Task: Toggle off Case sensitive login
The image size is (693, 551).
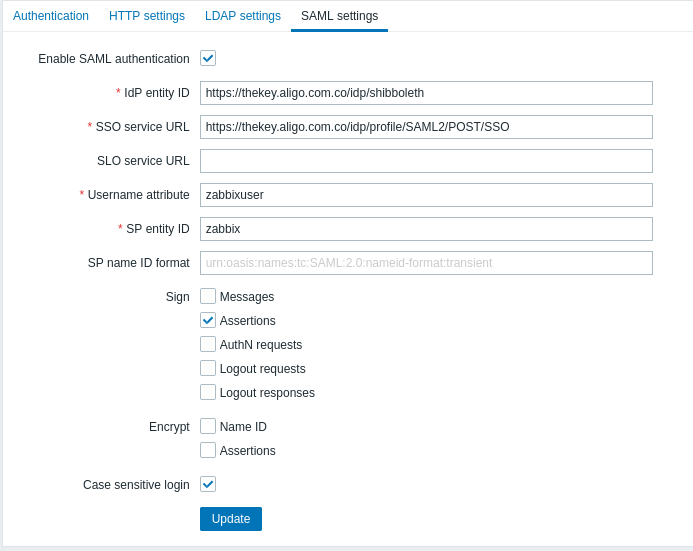Action: pos(208,484)
